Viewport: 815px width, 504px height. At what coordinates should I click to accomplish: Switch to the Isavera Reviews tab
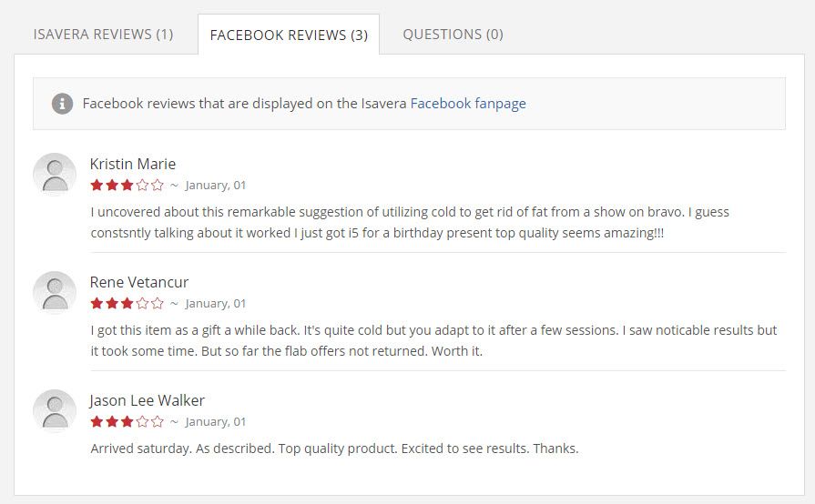103,35
